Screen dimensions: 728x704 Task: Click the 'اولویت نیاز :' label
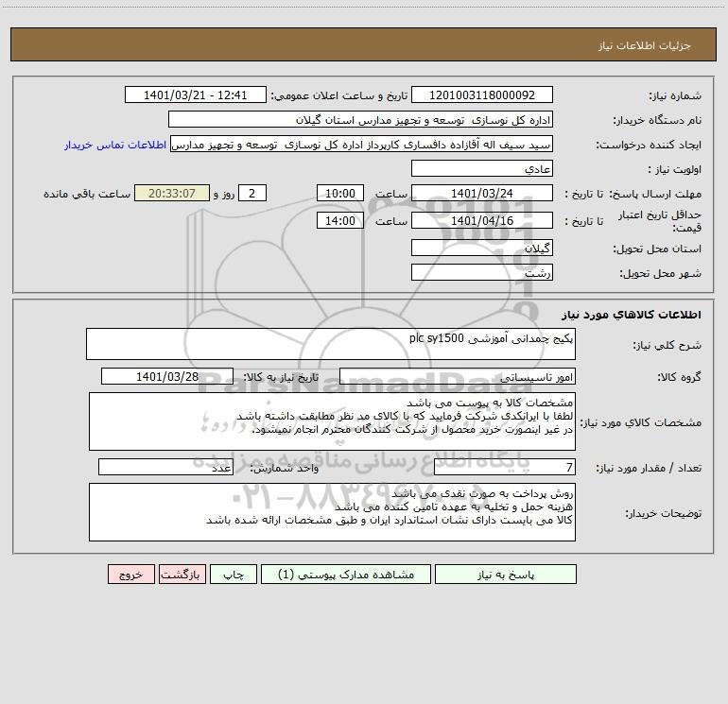(x=675, y=169)
